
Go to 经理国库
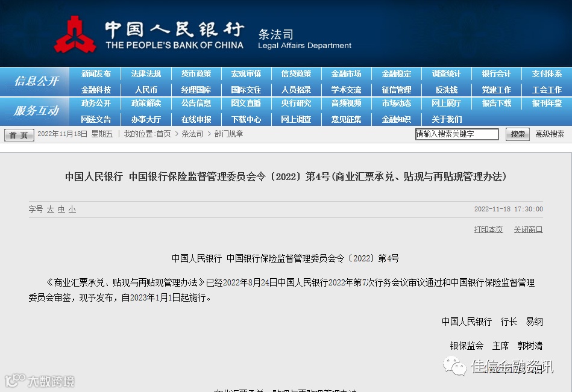(196, 90)
